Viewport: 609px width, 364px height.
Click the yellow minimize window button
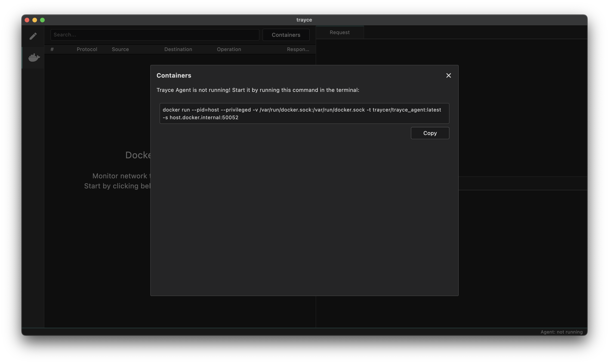[35, 20]
